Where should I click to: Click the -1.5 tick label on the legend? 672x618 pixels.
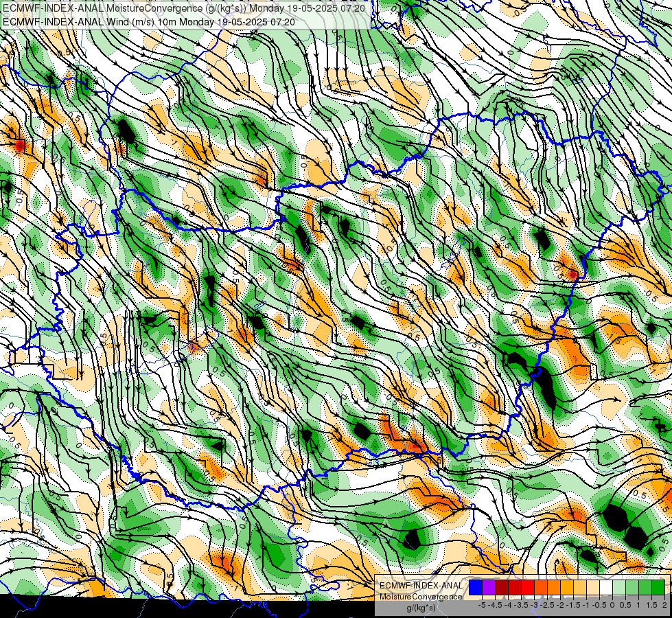573,605
